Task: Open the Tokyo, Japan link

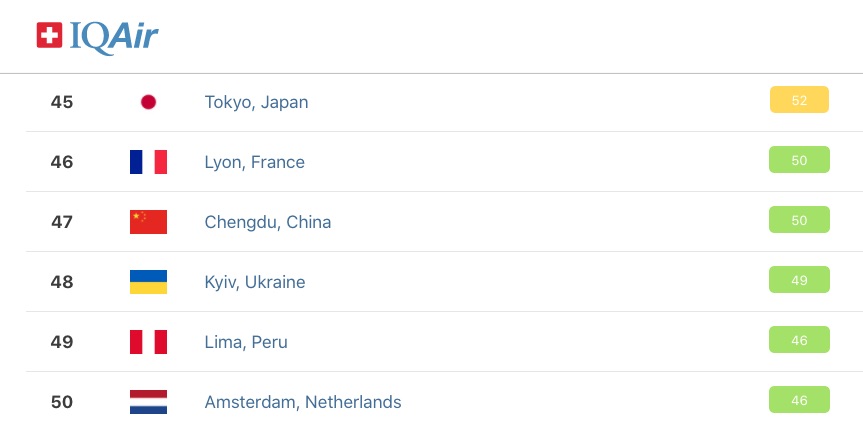Action: (256, 102)
